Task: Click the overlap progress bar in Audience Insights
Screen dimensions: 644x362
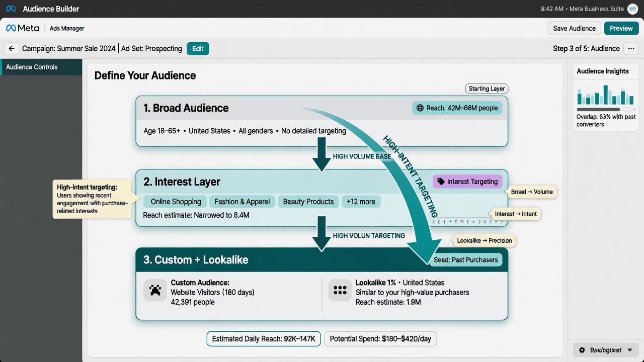Action: [606, 109]
